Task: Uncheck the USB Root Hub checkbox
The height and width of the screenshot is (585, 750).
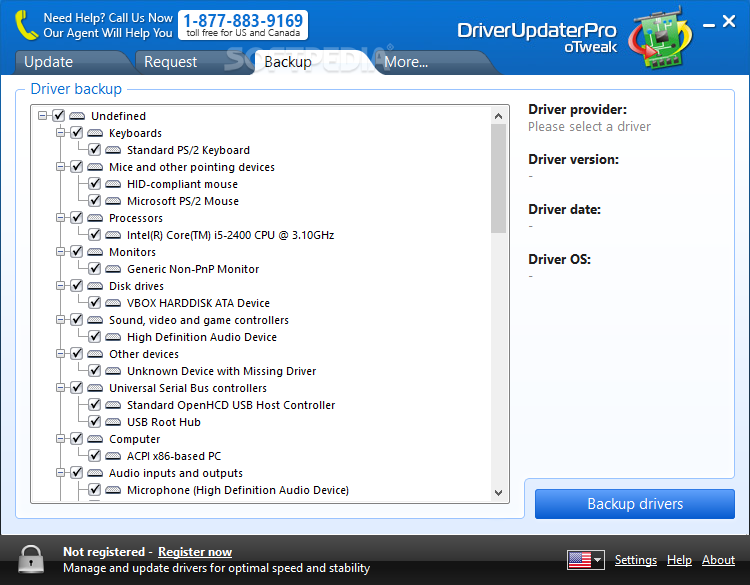Action: click(95, 421)
